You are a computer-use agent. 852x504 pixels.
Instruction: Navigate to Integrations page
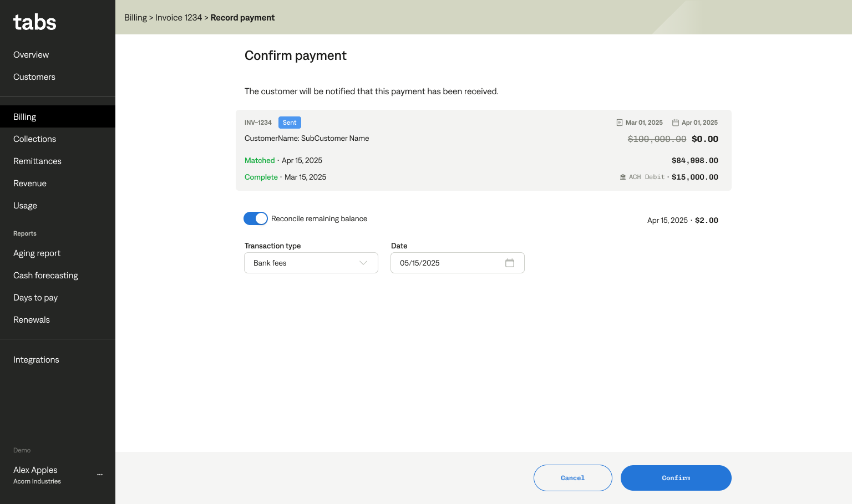coord(37,360)
